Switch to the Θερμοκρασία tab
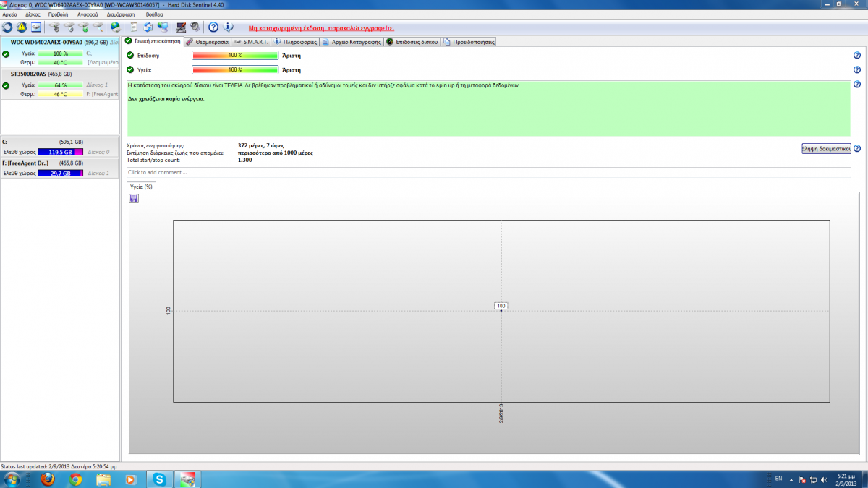Screen dimensions: 868x488 tap(207, 42)
